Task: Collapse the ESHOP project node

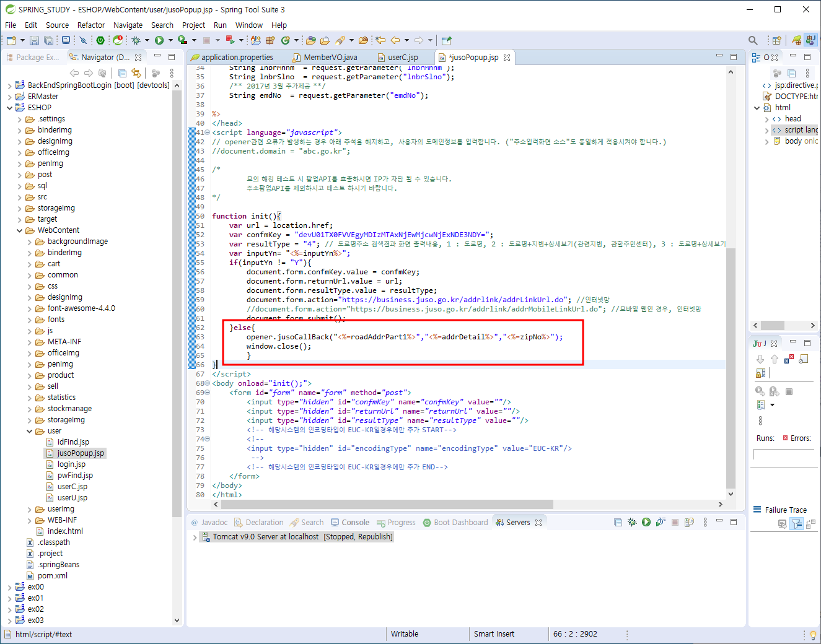Action: pos(9,108)
